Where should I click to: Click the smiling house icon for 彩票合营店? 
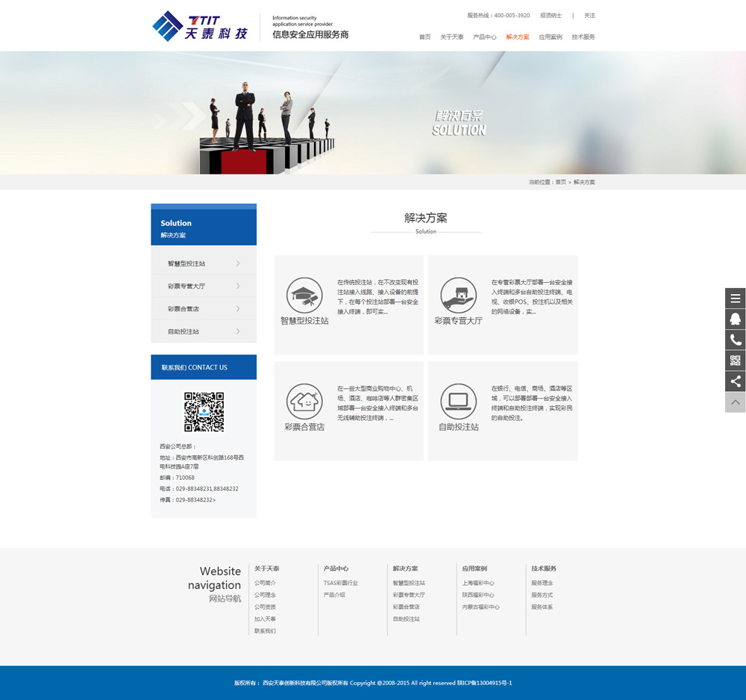304,401
